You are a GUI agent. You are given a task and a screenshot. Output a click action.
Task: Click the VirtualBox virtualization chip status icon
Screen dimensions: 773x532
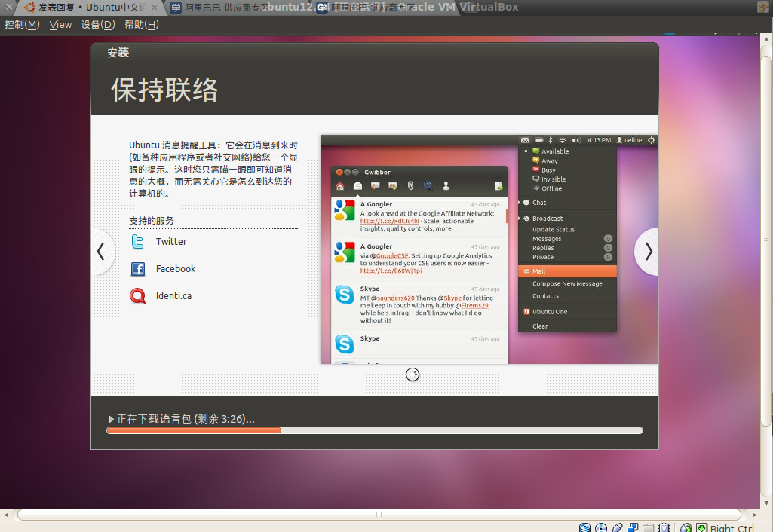point(664,527)
